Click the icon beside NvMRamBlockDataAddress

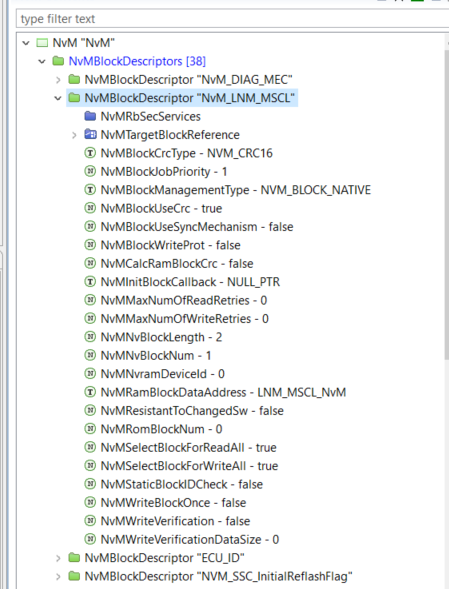90,392
